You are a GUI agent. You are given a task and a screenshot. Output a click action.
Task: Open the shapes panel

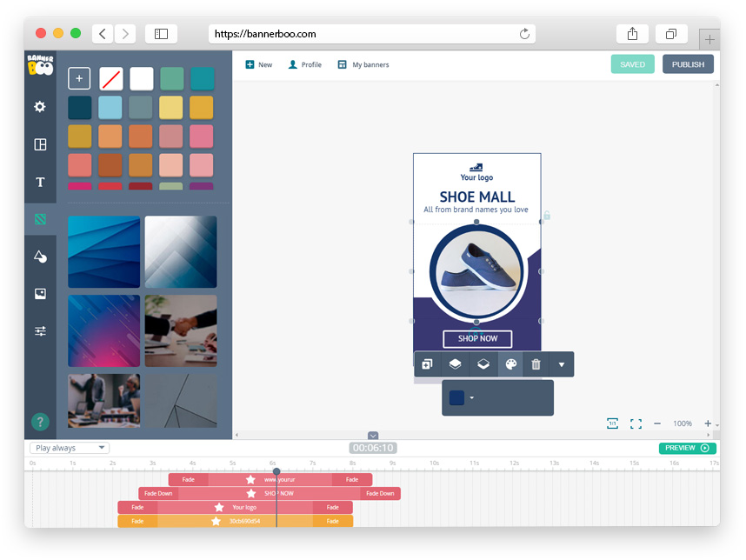pyautogui.click(x=40, y=257)
